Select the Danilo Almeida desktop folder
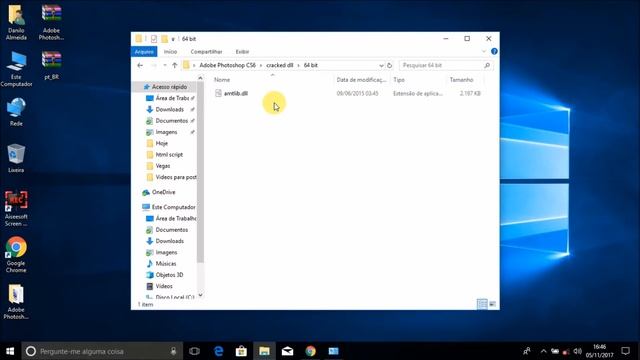Image resolution: width=640 pixels, height=360 pixels. tap(16, 22)
